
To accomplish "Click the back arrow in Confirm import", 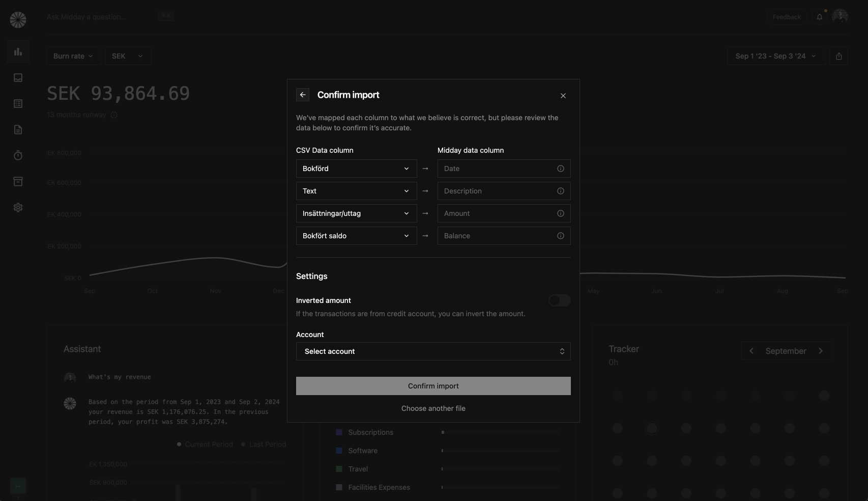I will [303, 95].
